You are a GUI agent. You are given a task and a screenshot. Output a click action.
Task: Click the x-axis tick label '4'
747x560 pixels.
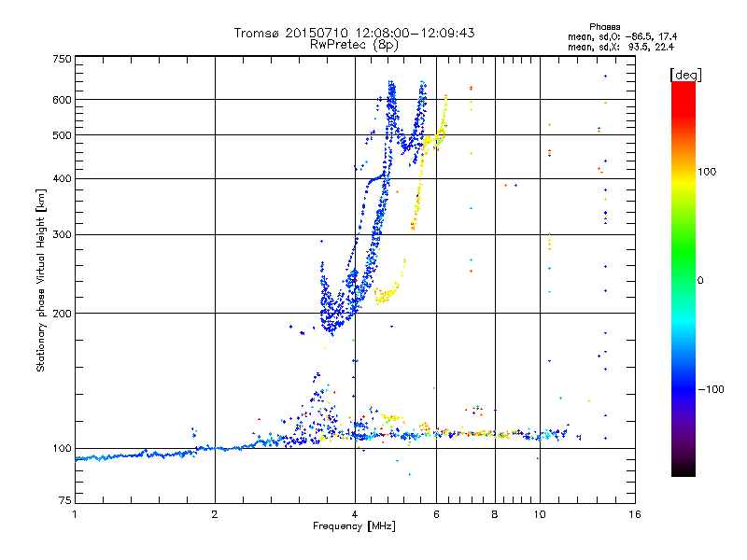point(355,514)
